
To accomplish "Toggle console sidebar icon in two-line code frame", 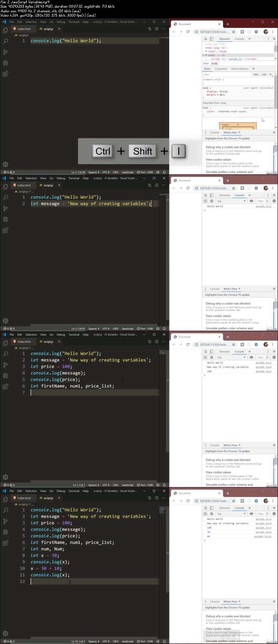I will point(205,201).
